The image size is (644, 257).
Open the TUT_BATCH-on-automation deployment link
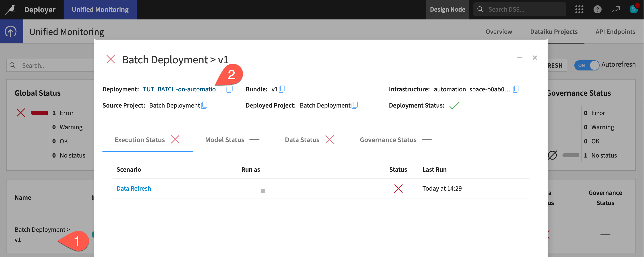[182, 89]
